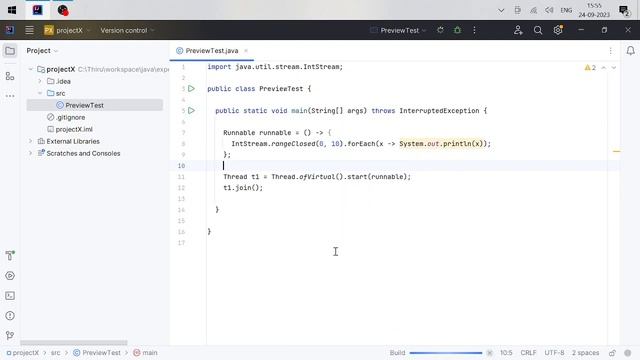Open IDE settings gear icon
The height and width of the screenshot is (360, 640).
[x=558, y=30]
